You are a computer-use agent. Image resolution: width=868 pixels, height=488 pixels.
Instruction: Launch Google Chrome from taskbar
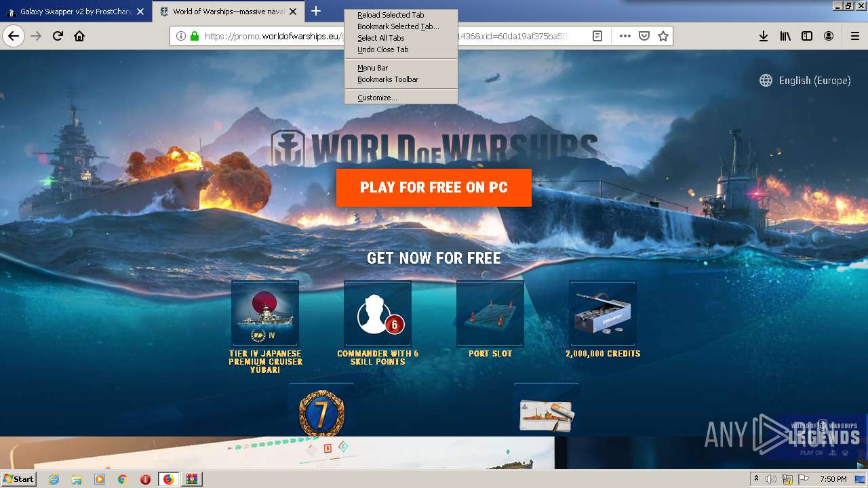point(123,479)
